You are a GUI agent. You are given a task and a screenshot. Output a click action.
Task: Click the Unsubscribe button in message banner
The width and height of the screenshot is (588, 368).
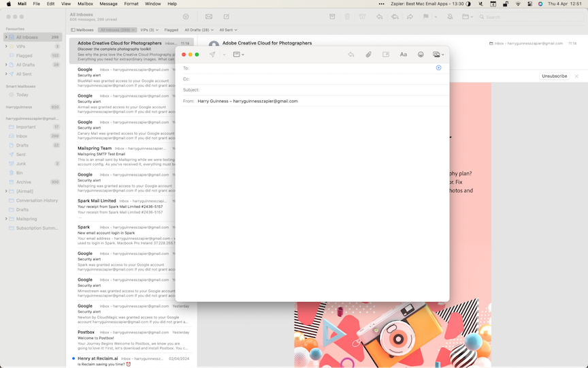554,76
